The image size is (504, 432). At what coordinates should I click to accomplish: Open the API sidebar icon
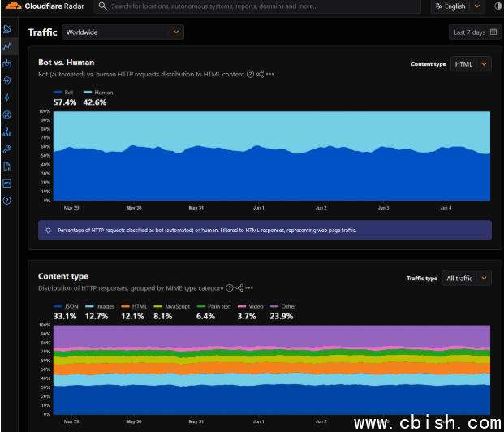point(7,184)
